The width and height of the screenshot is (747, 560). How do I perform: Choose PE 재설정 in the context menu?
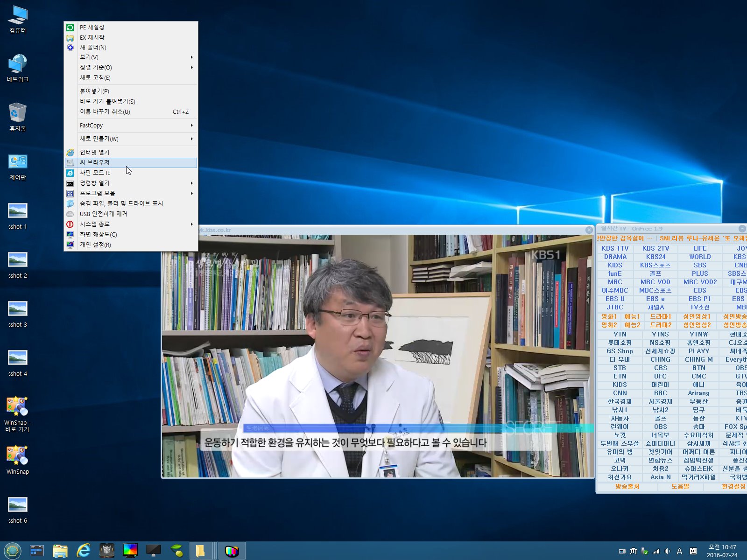point(131,27)
